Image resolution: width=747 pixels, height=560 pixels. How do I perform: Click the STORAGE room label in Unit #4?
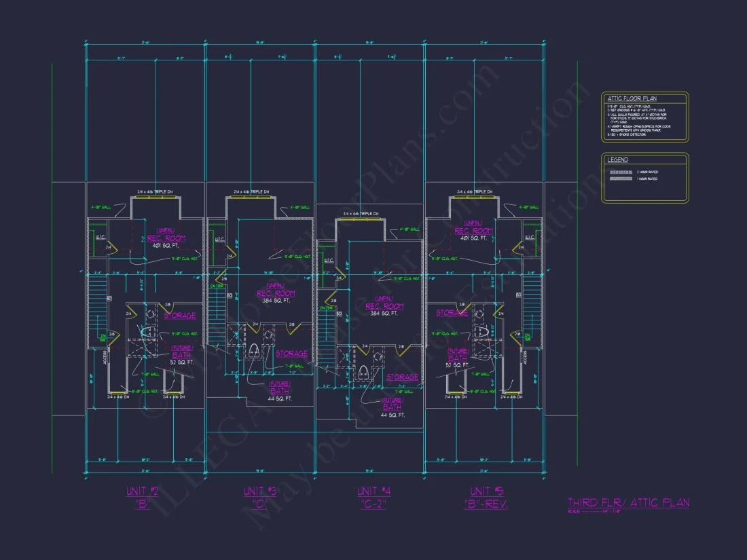pyautogui.click(x=402, y=375)
